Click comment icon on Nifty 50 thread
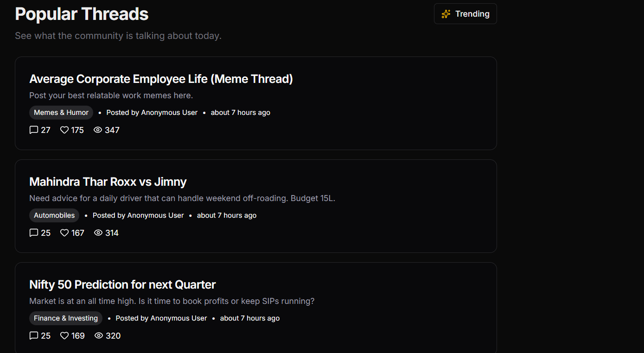Screen dimensions: 644x353 click(33, 336)
